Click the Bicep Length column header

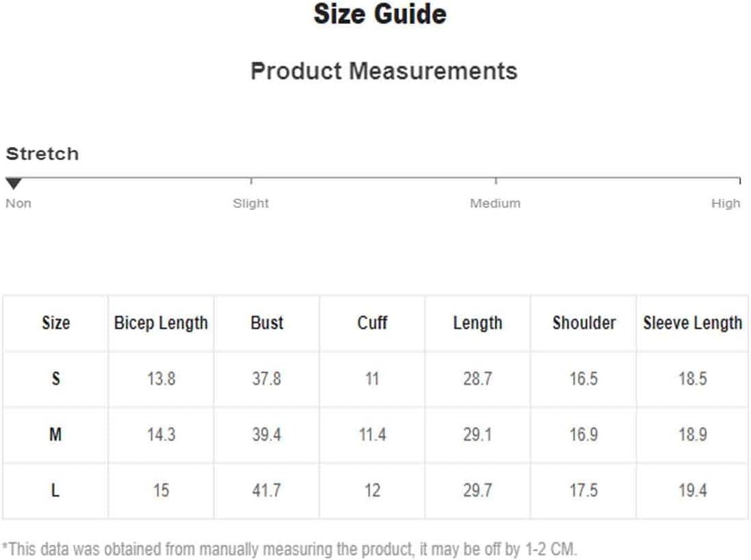[161, 323]
